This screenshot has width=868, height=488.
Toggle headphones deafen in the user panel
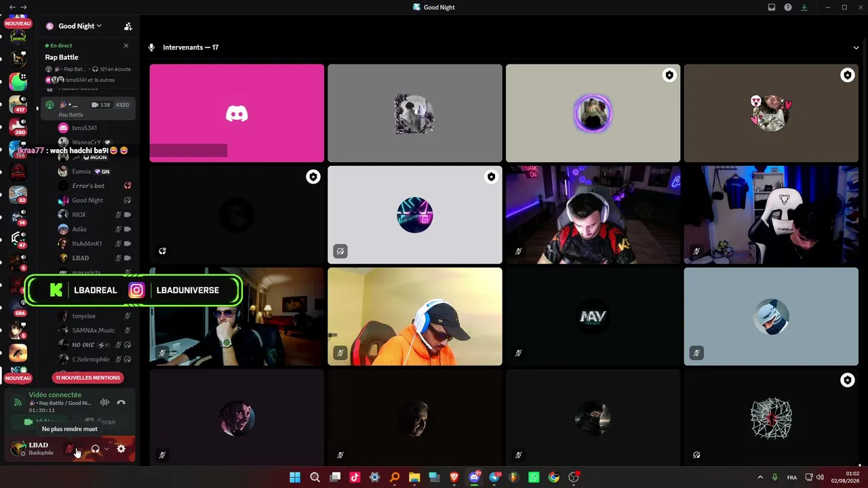click(95, 449)
